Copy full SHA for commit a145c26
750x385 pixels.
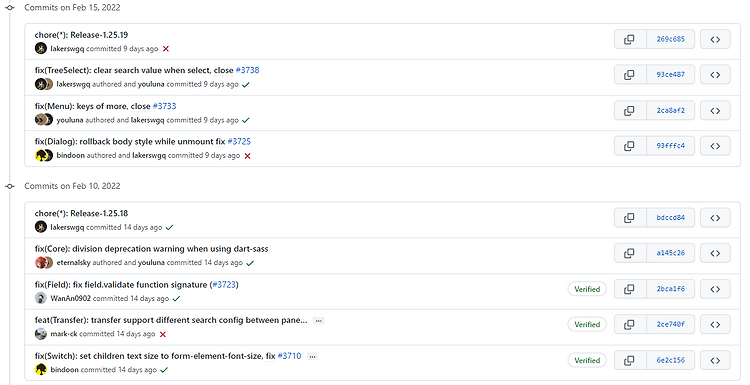(630, 253)
